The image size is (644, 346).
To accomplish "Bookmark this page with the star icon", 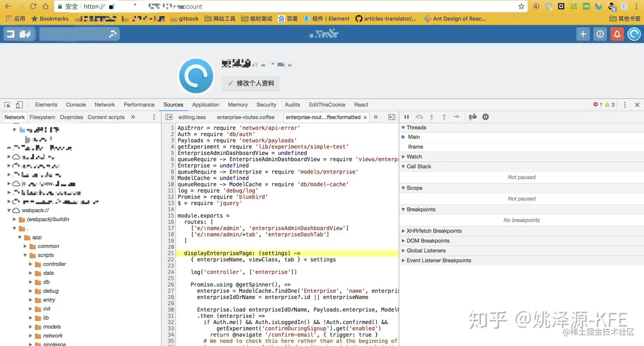I will [521, 7].
